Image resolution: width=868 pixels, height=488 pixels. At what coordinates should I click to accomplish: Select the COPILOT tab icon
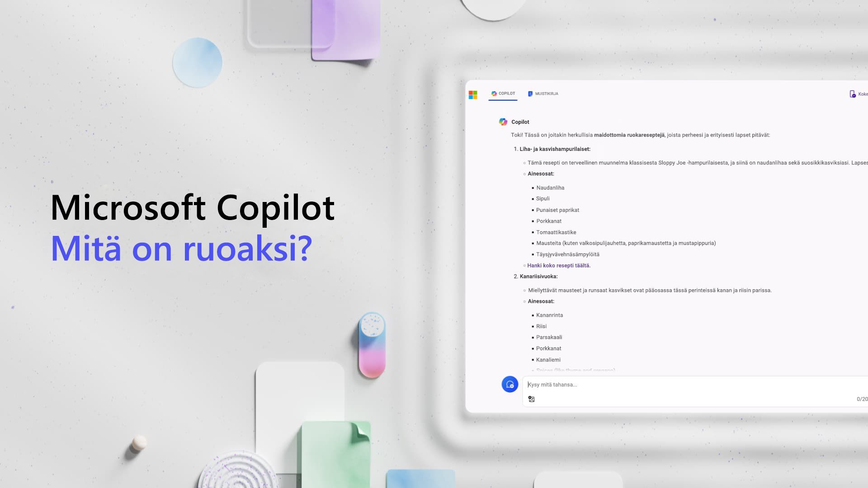[494, 94]
